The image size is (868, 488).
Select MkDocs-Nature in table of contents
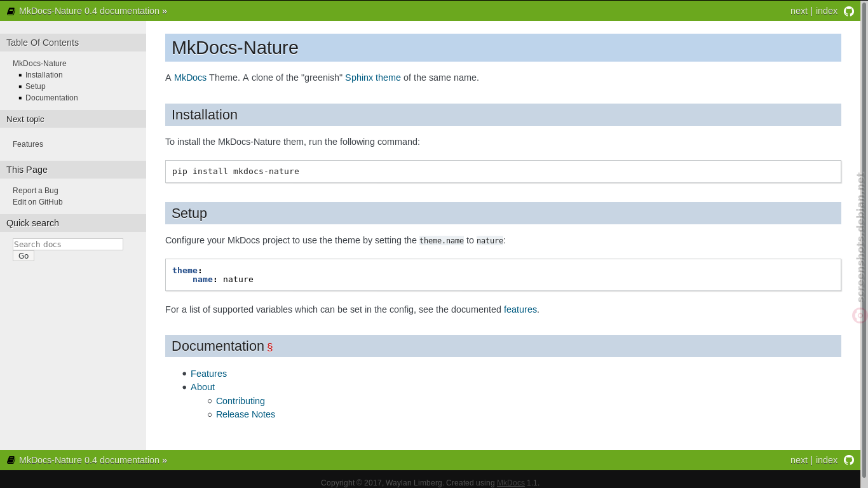click(x=39, y=64)
